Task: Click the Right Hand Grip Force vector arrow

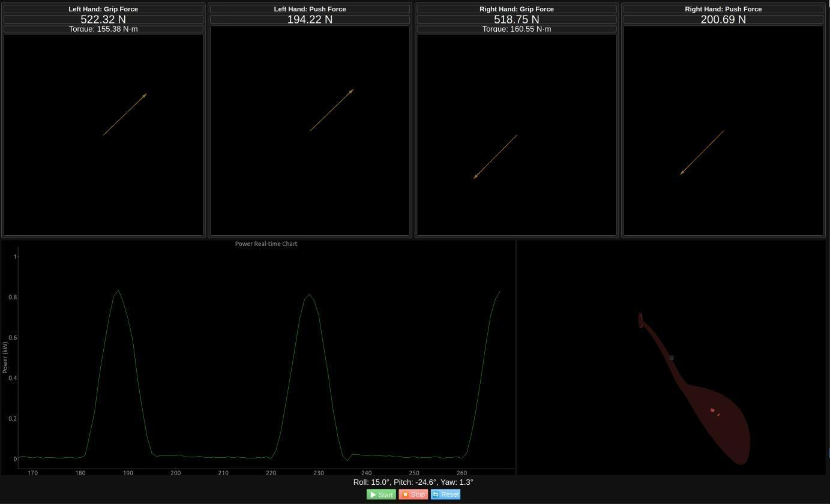Action: coord(496,157)
